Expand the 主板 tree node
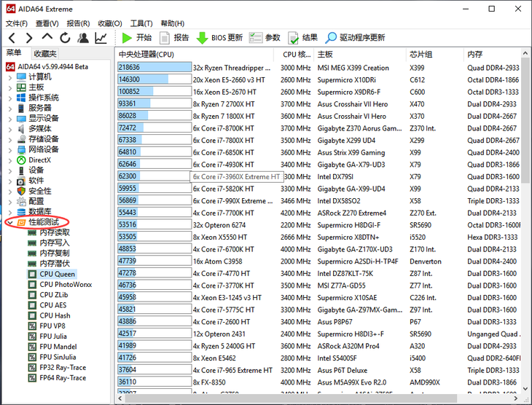The image size is (532, 405). 10,88
